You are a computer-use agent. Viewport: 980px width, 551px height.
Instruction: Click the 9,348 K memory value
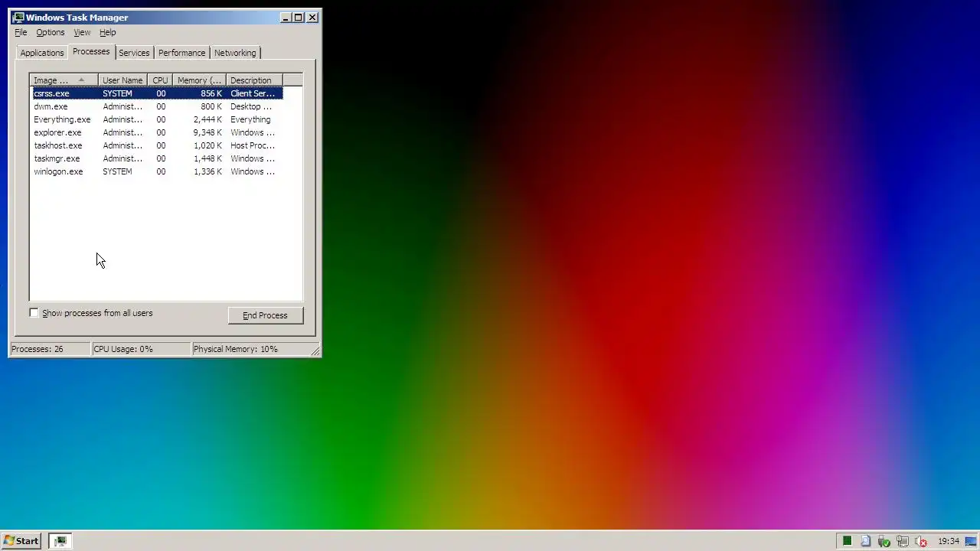[207, 132]
